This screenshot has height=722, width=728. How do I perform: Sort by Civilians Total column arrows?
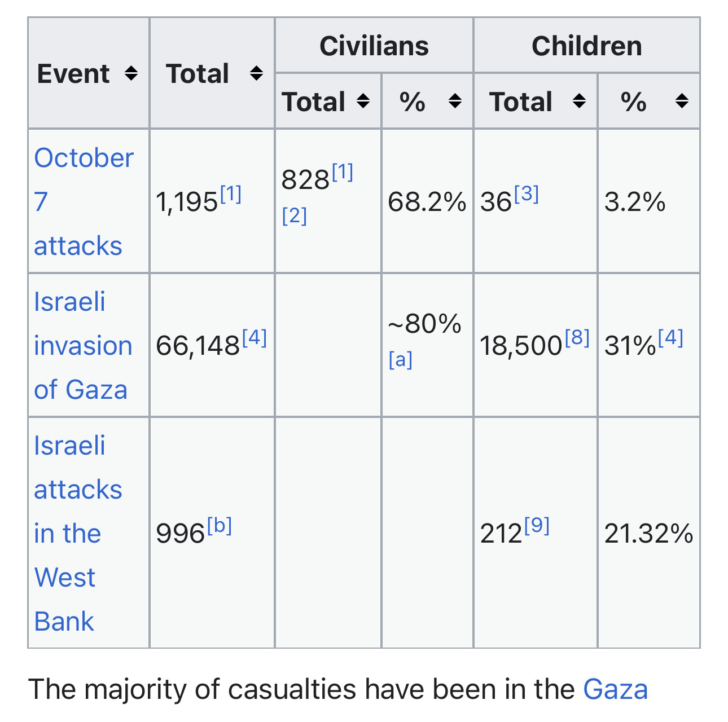coord(363,102)
